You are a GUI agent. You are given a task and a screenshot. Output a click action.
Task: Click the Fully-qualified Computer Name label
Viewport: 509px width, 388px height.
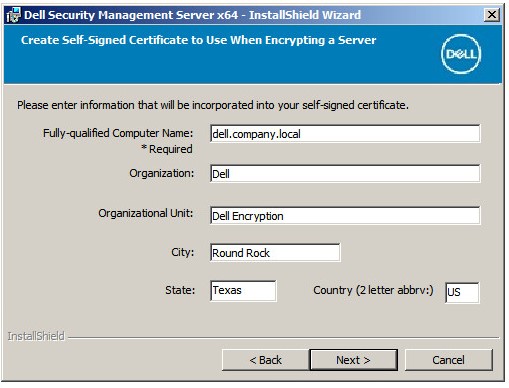(118, 133)
